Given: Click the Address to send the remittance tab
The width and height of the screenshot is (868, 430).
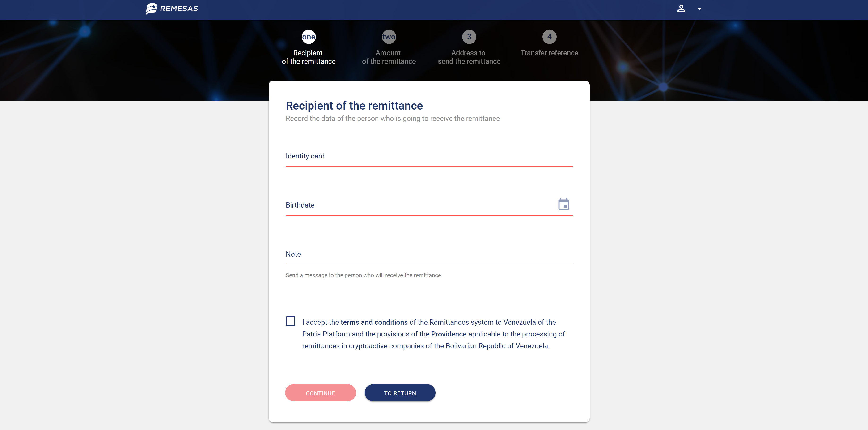Looking at the screenshot, I should click(x=469, y=48).
